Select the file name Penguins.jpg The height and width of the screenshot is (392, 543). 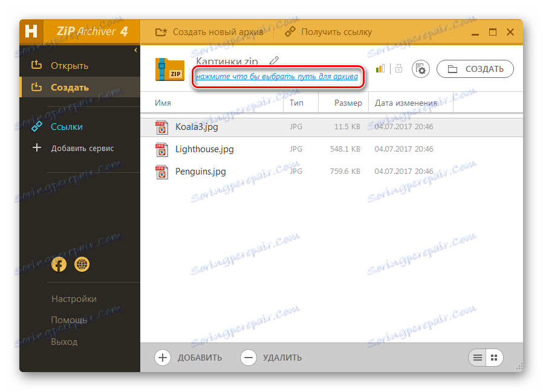pos(201,172)
